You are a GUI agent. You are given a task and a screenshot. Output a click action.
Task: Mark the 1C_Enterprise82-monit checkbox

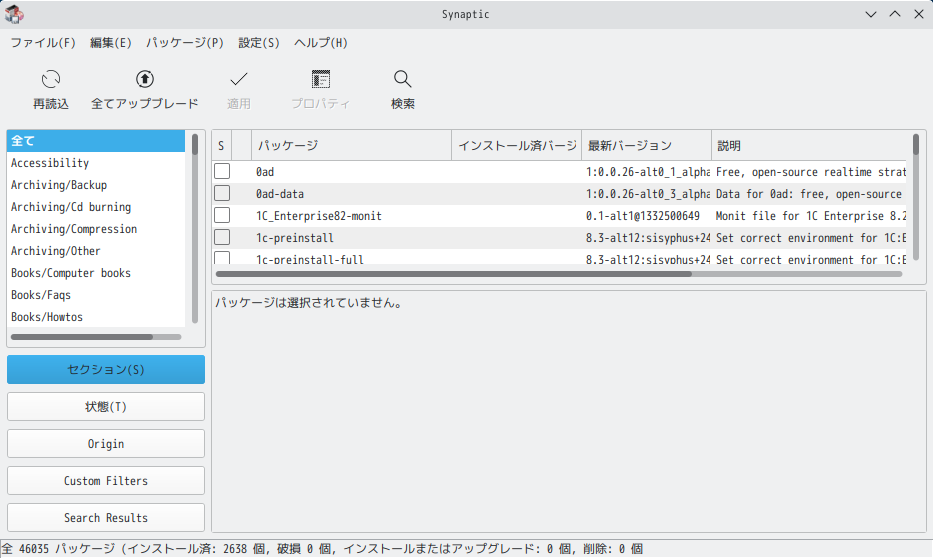222,215
